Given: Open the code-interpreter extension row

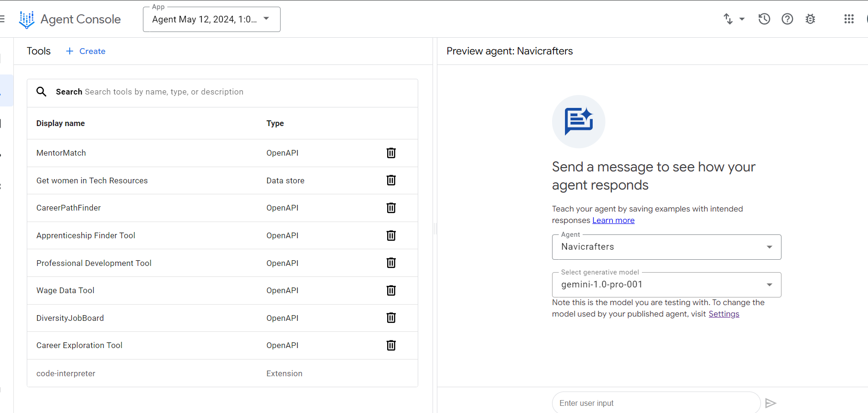Looking at the screenshot, I should tap(222, 373).
